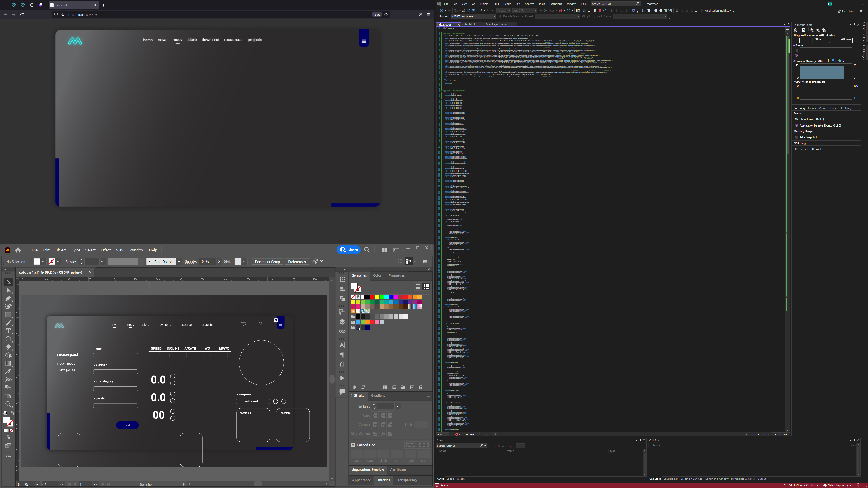The width and height of the screenshot is (868, 488).
Task: Click the store link in browser page
Action: 192,40
